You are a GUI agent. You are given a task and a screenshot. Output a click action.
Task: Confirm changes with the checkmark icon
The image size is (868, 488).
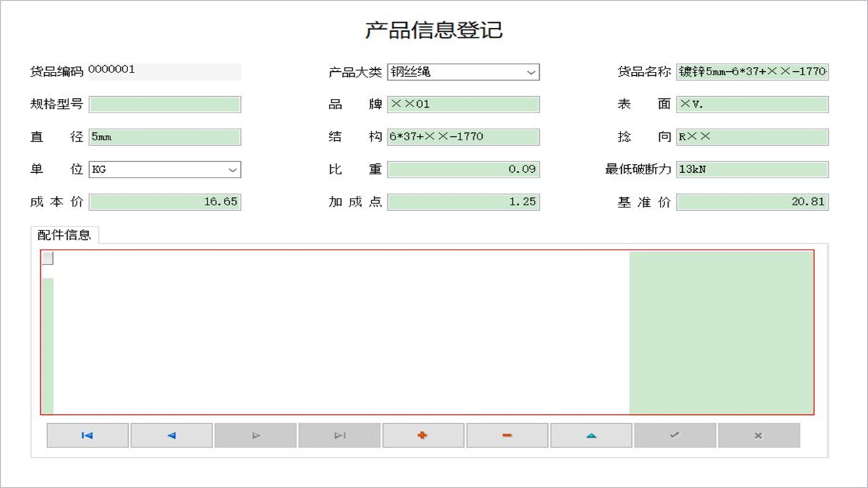click(675, 435)
